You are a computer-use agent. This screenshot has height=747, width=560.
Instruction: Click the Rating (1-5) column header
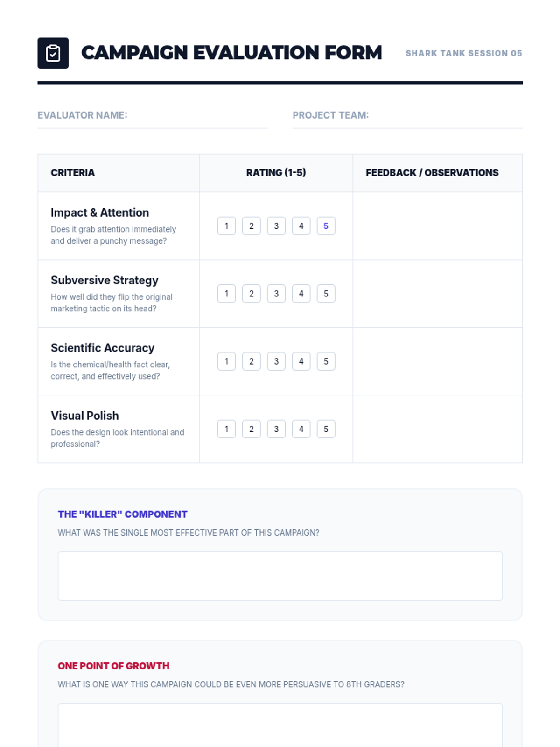[x=276, y=173]
